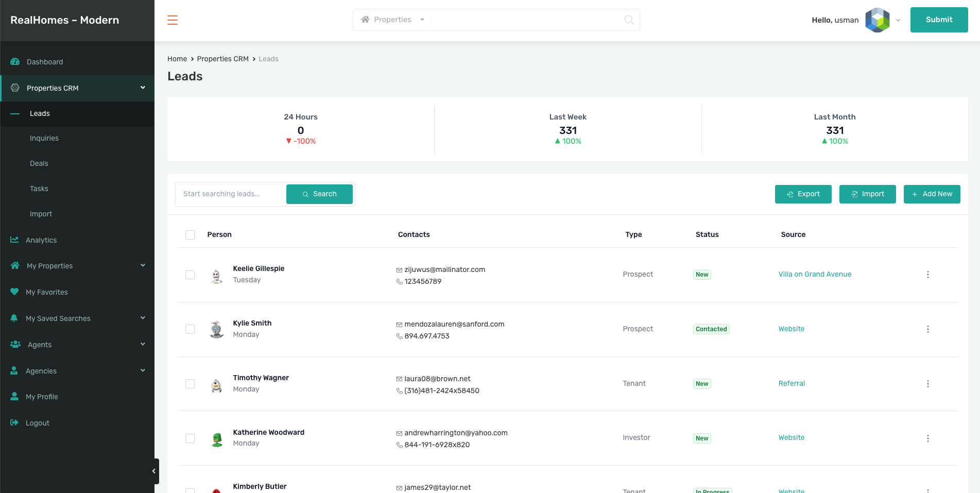This screenshot has height=493, width=980.
Task: Open the Properties dropdown in search bar
Action: 392,20
